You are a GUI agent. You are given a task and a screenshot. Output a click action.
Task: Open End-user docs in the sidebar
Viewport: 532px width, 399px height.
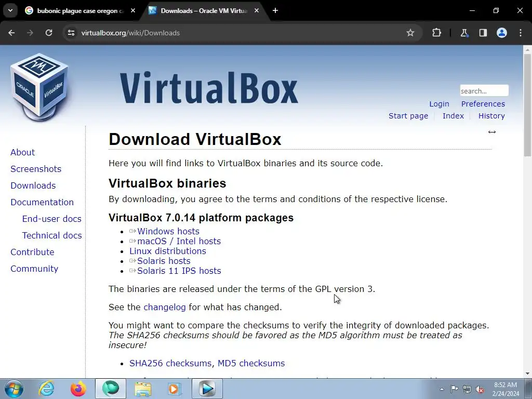pos(52,219)
